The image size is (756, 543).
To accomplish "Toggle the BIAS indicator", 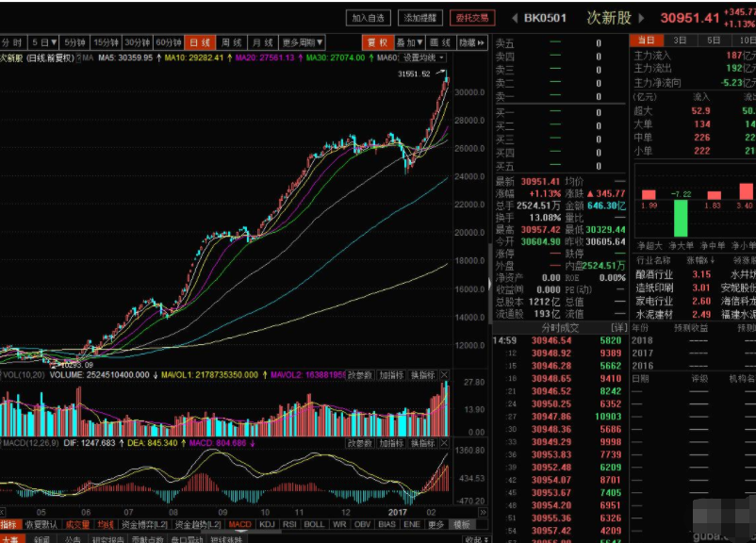I will point(386,524).
